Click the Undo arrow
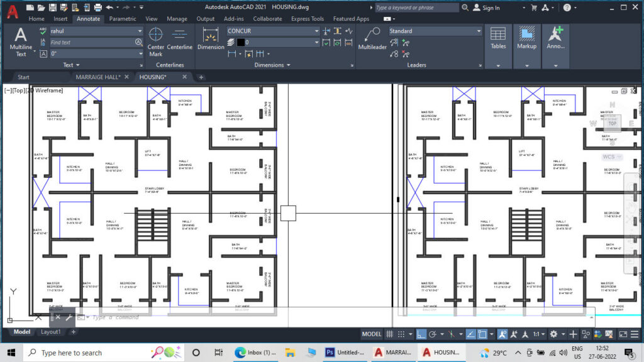The image size is (644, 362). (109, 7)
